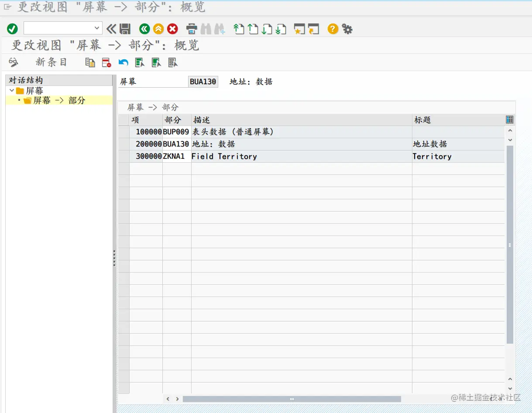
Task: Click the cell with item number 300000
Action: click(x=146, y=157)
